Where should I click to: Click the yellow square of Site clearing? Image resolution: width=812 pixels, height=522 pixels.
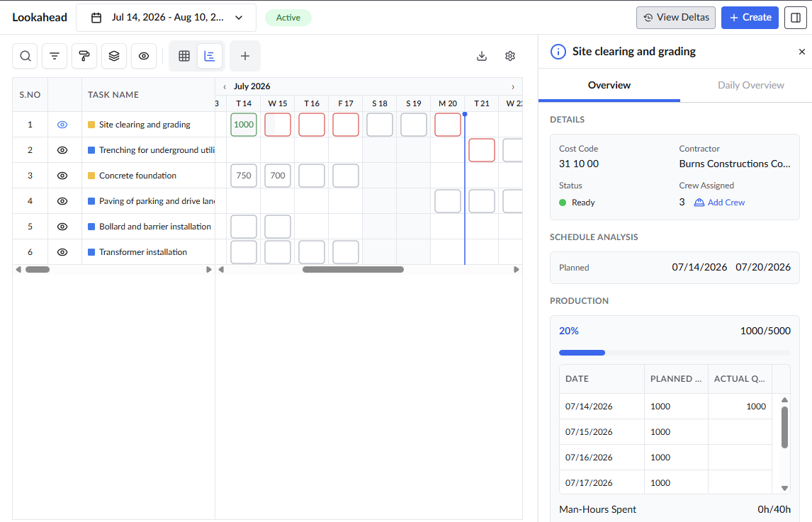[x=91, y=125]
